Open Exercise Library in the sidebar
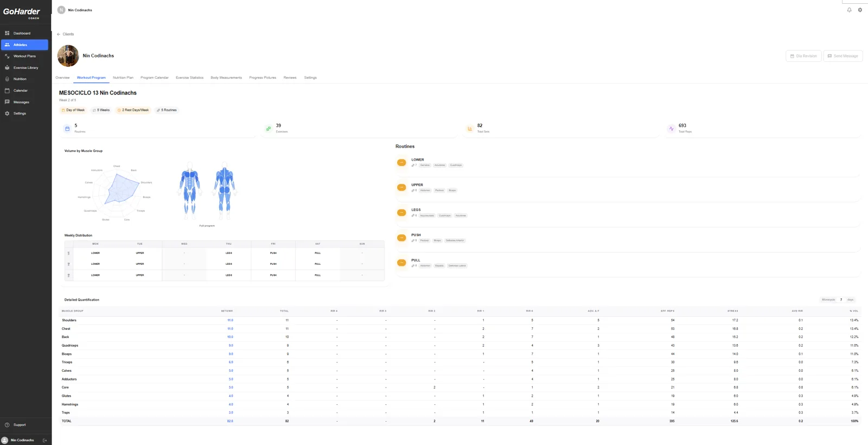The image size is (868, 445). coord(24,67)
